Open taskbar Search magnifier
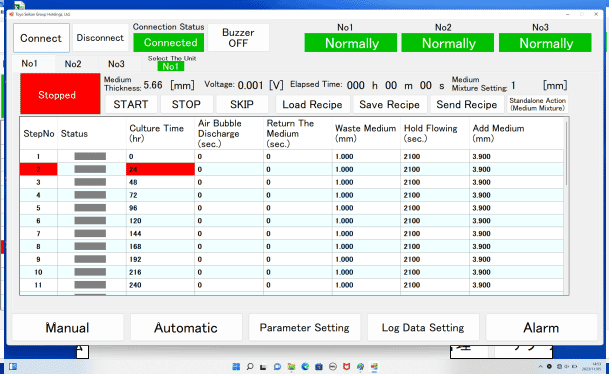 click(x=250, y=367)
